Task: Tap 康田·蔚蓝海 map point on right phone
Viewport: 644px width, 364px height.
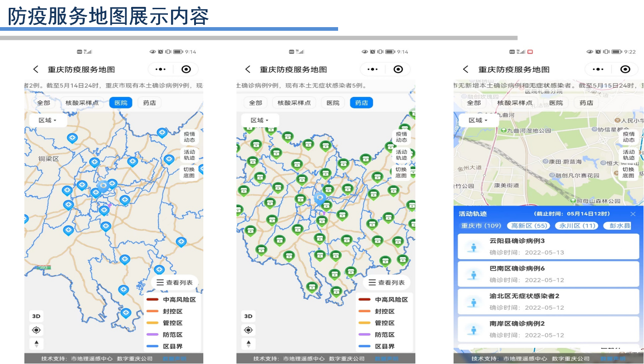Action: [562, 162]
